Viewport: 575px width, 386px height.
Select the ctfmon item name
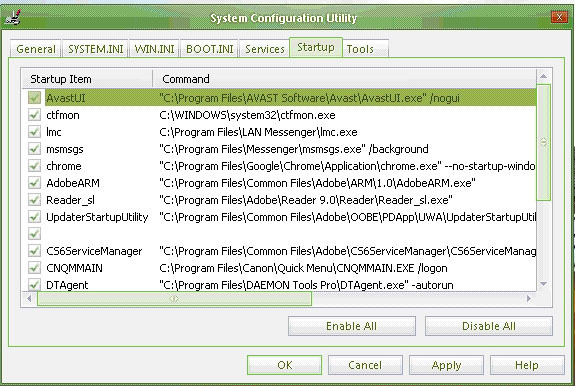pyautogui.click(x=63, y=115)
